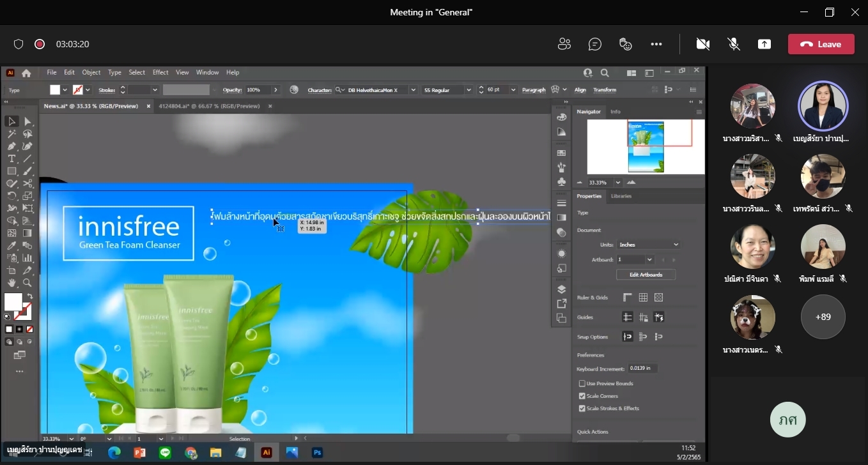Open fill color dropdown in control bar

tap(65, 90)
